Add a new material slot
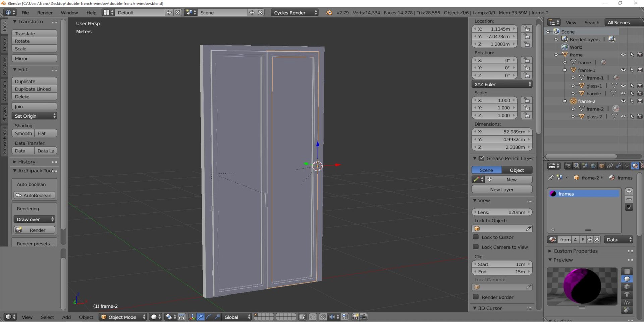The width and height of the screenshot is (644, 322). click(x=629, y=192)
